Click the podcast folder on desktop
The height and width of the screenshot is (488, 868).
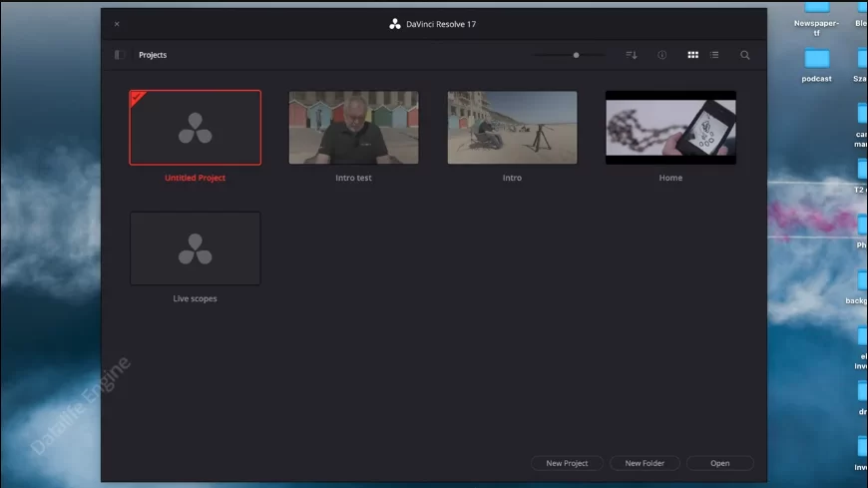[x=817, y=59]
